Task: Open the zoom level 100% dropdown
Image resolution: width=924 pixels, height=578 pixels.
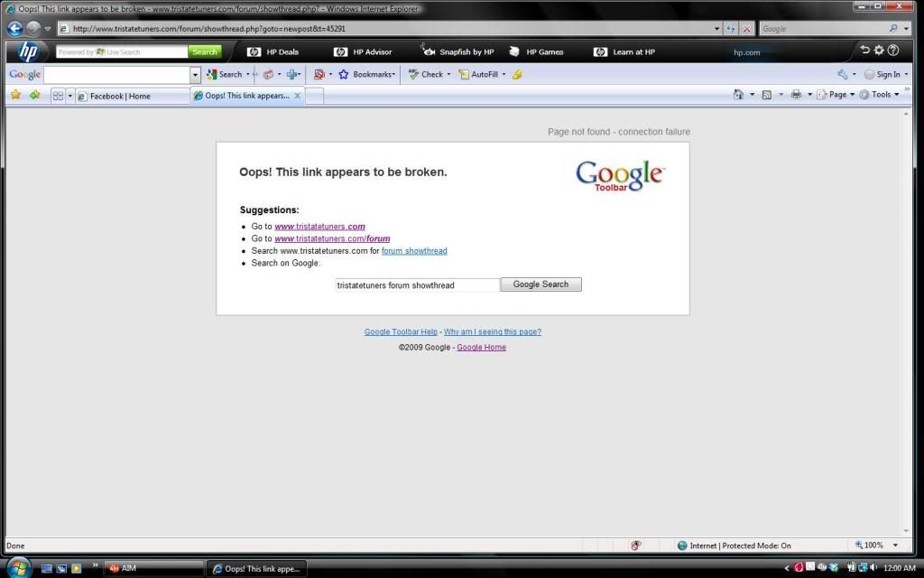Action: (895, 545)
